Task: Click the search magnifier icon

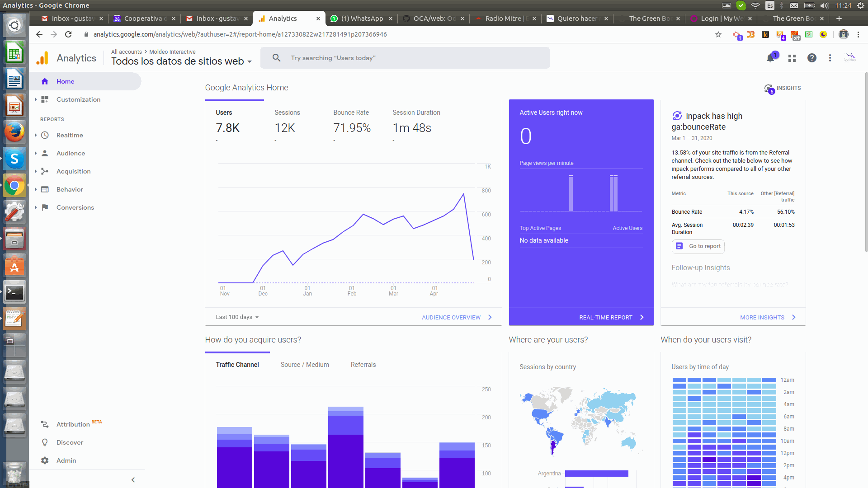Action: pyautogui.click(x=276, y=58)
